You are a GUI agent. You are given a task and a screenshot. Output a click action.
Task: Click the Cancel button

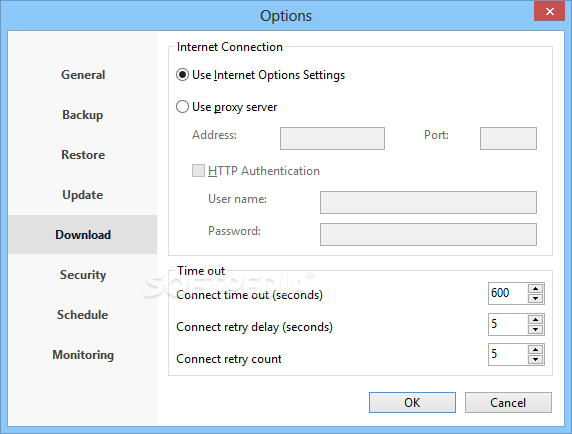(508, 403)
